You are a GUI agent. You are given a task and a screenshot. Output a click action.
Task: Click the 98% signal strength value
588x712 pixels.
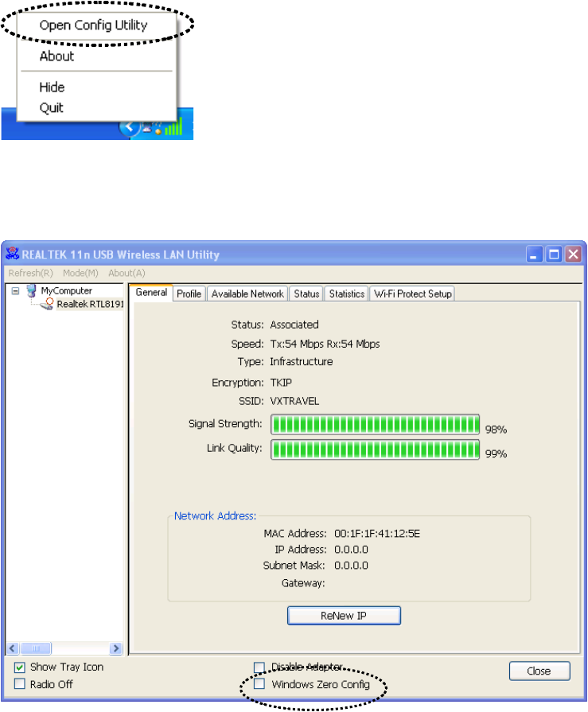pyautogui.click(x=496, y=430)
